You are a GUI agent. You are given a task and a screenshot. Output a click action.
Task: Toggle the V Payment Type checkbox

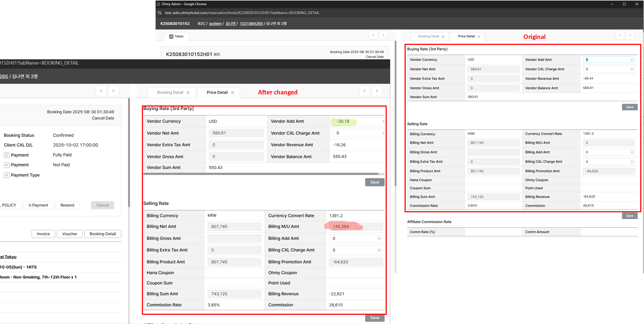[7, 175]
